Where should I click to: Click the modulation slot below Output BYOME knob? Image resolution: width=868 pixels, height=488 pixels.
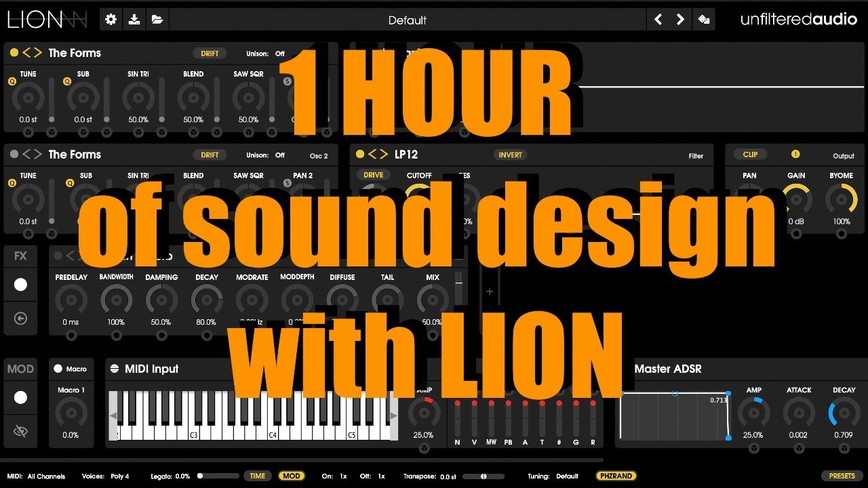(842, 234)
